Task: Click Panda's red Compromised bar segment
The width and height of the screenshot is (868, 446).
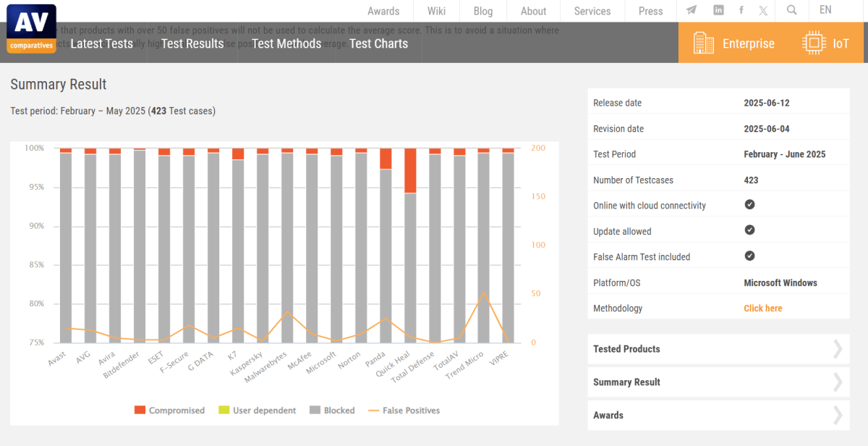Action: [x=386, y=159]
